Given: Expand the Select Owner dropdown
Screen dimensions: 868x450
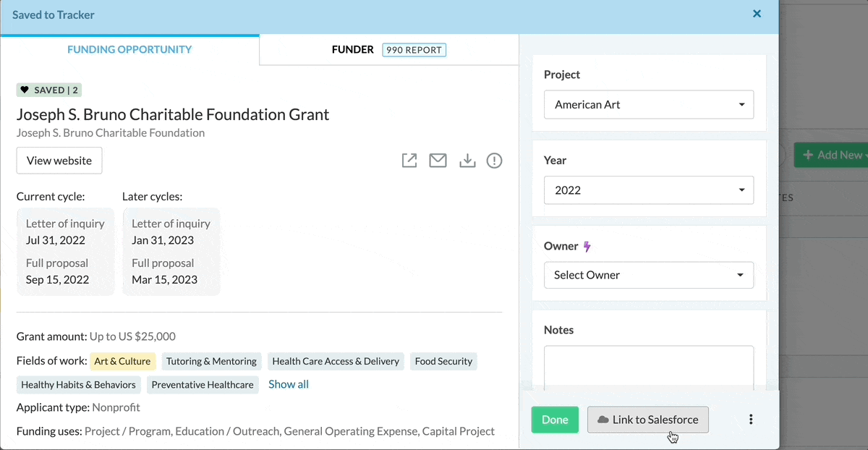Looking at the screenshot, I should 649,275.
